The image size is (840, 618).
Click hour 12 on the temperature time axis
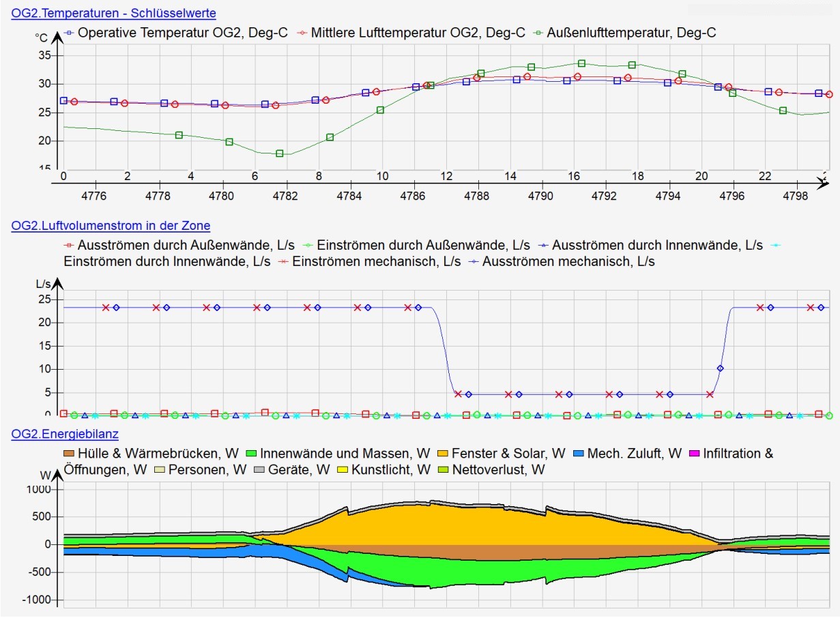446,176
